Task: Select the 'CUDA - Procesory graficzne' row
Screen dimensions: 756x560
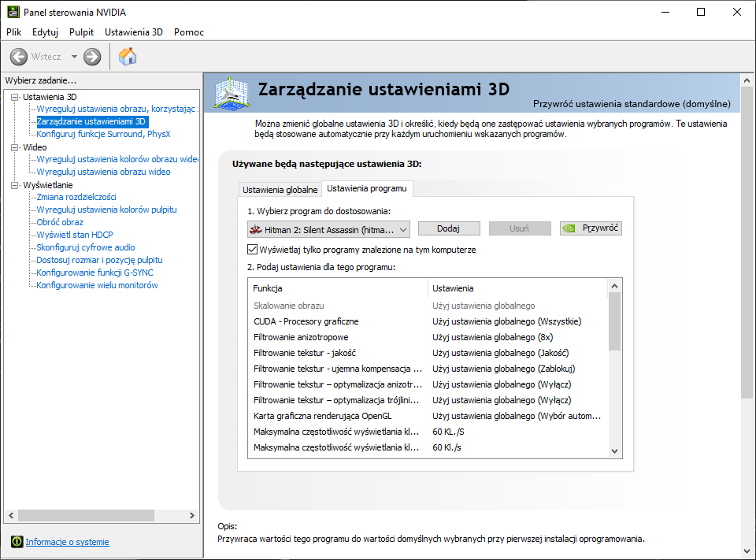Action: click(x=428, y=321)
